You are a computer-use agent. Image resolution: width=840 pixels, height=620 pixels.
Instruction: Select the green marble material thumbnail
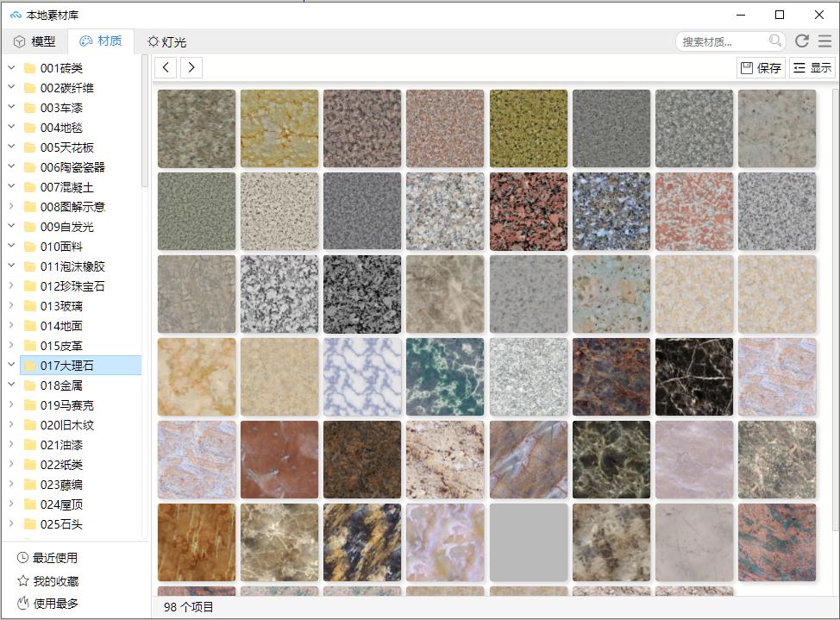pos(445,376)
